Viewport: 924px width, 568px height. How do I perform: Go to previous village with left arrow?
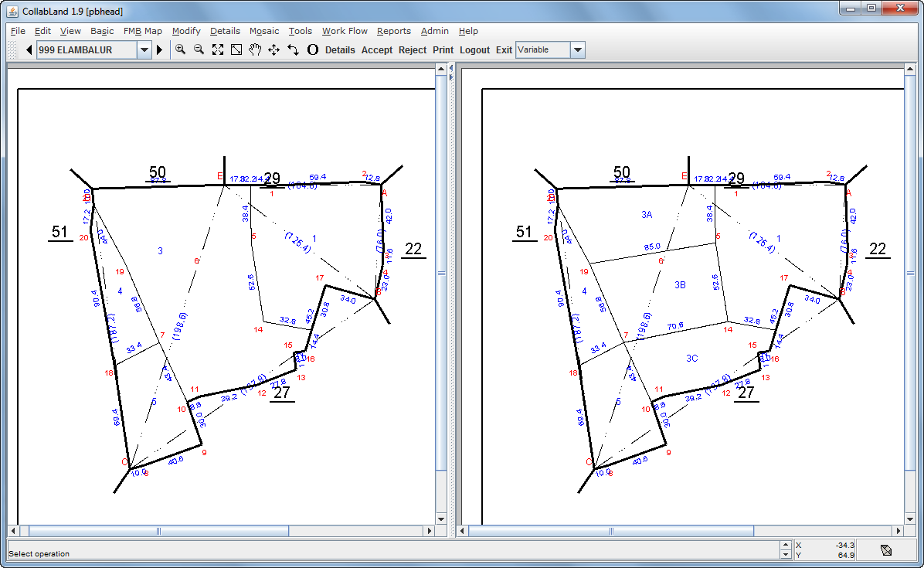click(29, 50)
